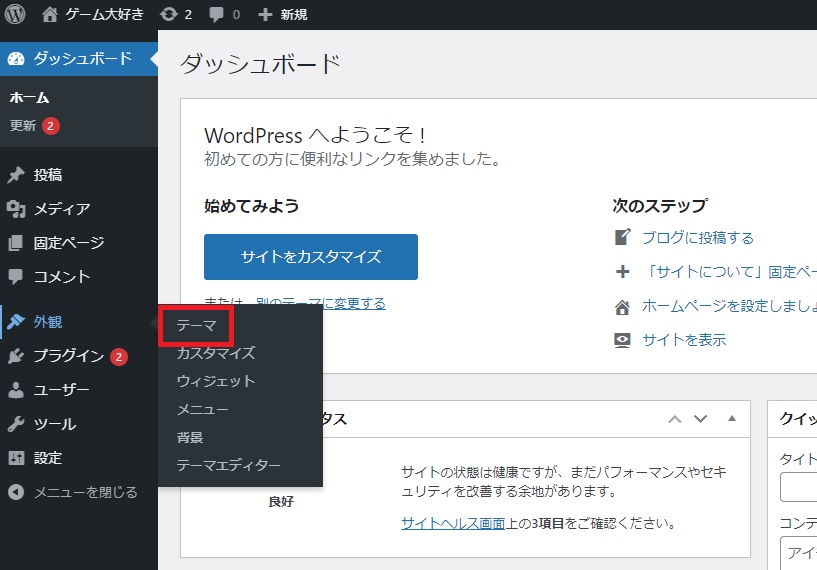The image size is (817, 570).
Task: Click the updates refresh icon in admin bar
Action: tap(169, 14)
